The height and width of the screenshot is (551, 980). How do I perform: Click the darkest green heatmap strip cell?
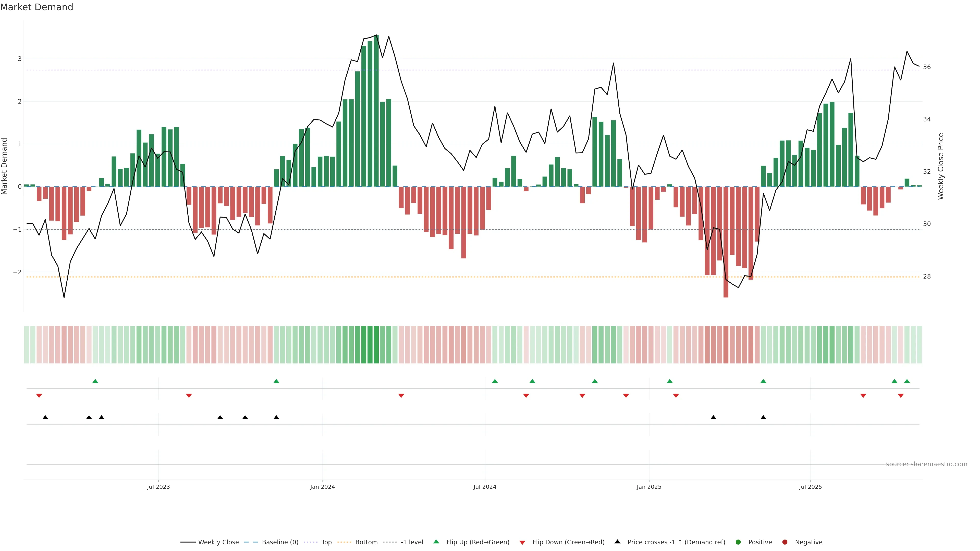pyautogui.click(x=376, y=345)
